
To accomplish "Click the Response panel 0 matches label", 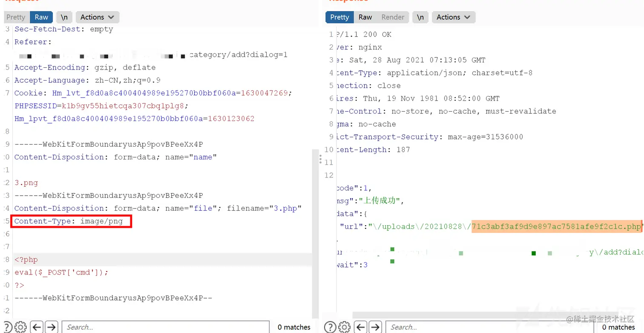I will [x=618, y=327].
